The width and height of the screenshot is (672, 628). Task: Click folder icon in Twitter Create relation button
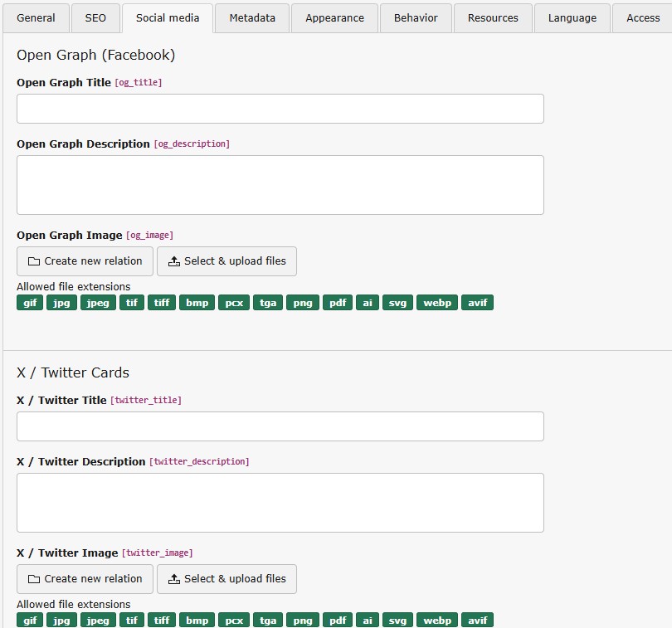click(x=34, y=579)
